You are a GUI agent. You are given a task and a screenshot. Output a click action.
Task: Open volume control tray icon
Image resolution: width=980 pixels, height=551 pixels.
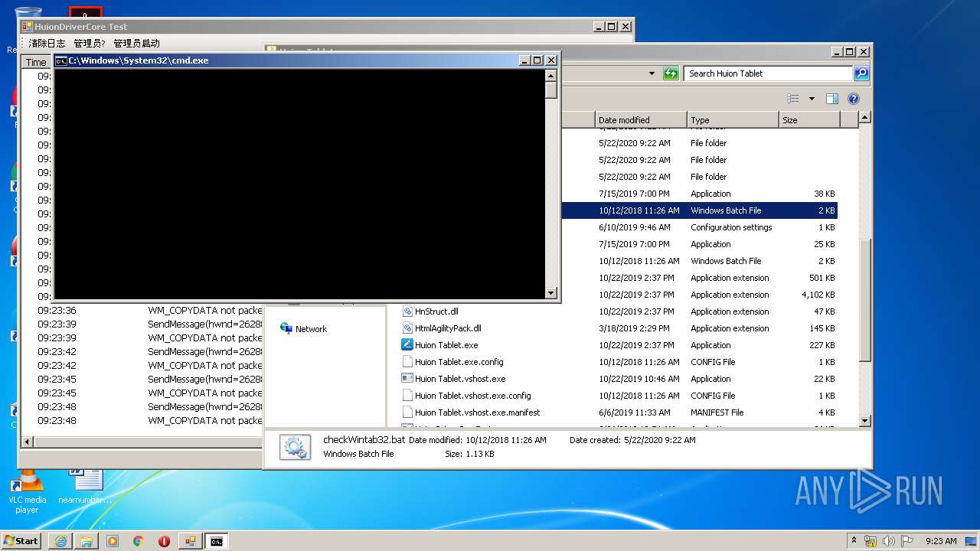point(889,541)
